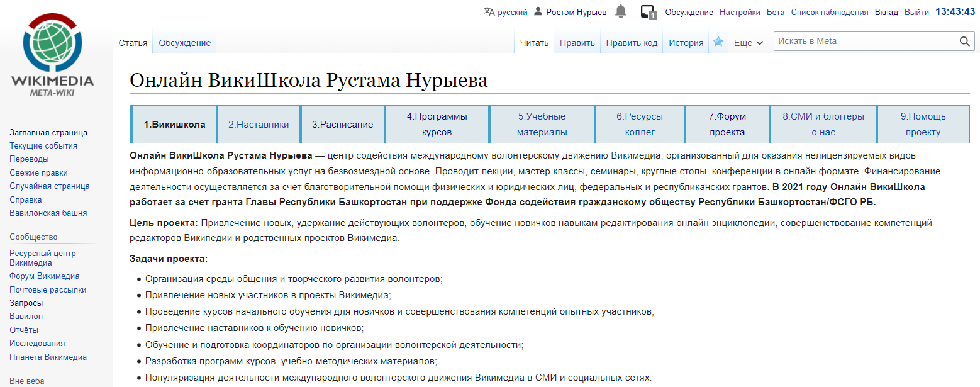Expand the Ещё dropdown menu
The image size is (980, 387).
[749, 43]
